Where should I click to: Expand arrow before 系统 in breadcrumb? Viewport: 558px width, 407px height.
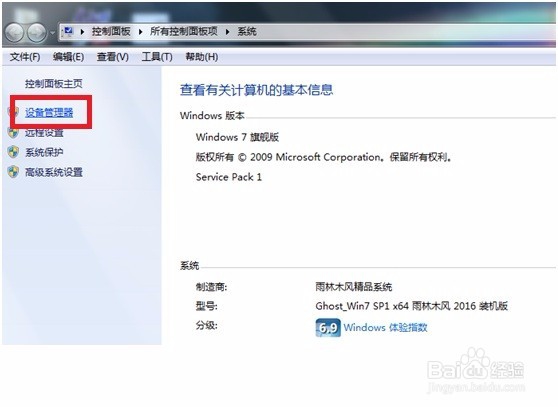tap(227, 32)
